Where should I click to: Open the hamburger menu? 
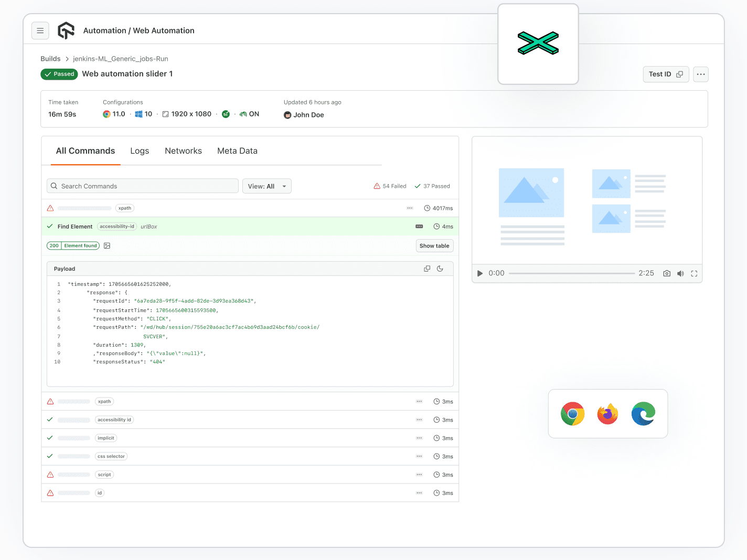pyautogui.click(x=40, y=31)
